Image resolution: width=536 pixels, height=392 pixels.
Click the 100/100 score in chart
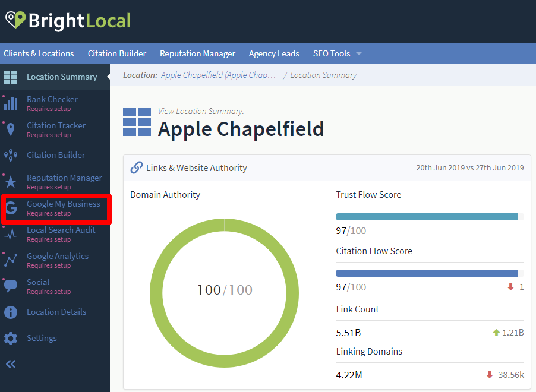(x=225, y=290)
